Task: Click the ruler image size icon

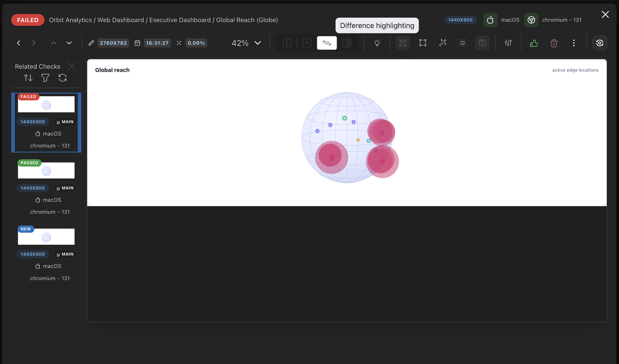Action: (x=91, y=43)
